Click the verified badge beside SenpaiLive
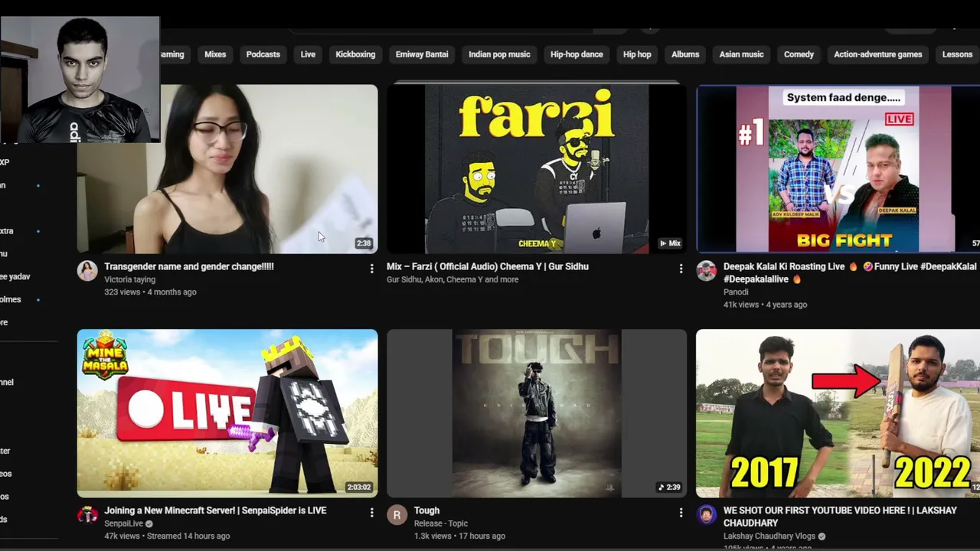Viewport: 980px width, 551px height. coord(149,523)
